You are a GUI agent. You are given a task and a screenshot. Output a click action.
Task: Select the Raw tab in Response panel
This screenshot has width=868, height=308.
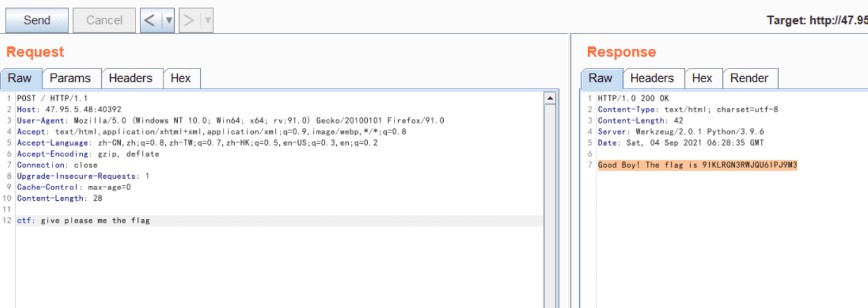pyautogui.click(x=600, y=79)
